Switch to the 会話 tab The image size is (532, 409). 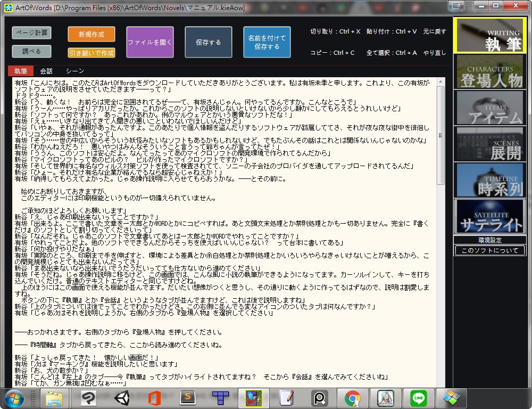[x=46, y=71]
